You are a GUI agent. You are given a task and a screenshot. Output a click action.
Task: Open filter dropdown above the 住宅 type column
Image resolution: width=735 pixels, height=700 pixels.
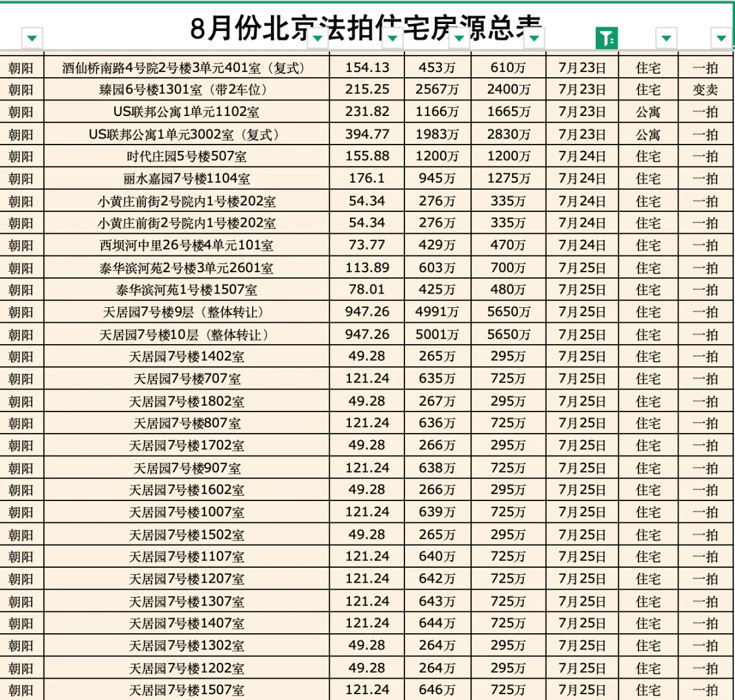click(x=666, y=38)
